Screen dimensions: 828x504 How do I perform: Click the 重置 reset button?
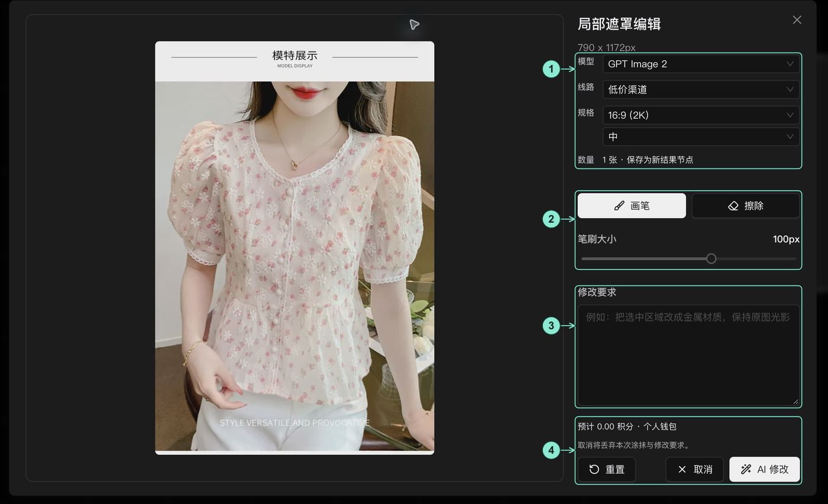(607, 469)
